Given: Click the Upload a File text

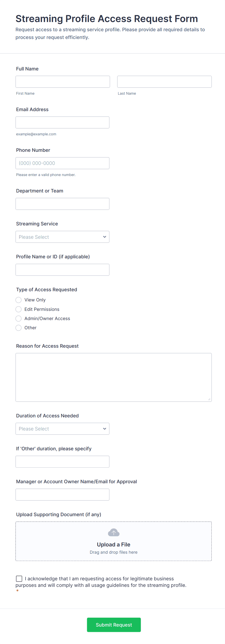Looking at the screenshot, I should (x=113, y=544).
